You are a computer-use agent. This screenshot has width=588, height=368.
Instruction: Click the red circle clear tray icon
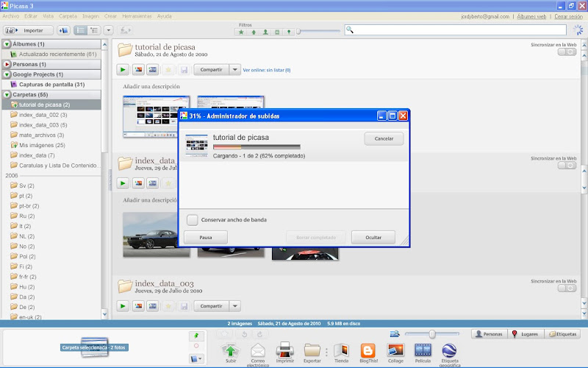tap(196, 346)
